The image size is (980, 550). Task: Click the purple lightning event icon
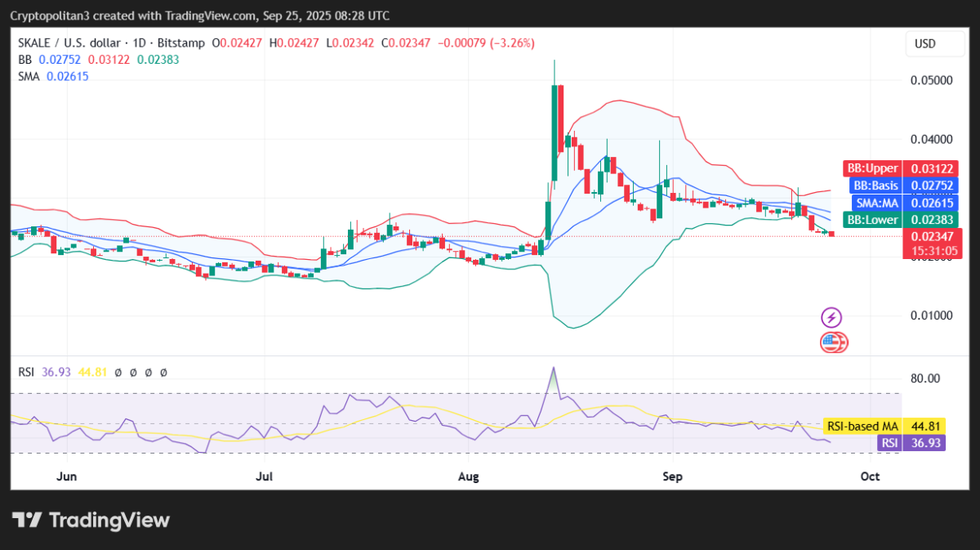tap(831, 317)
